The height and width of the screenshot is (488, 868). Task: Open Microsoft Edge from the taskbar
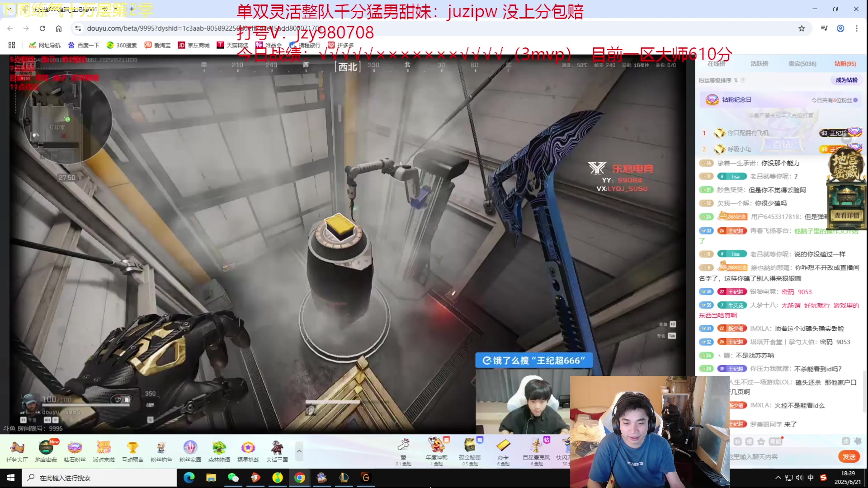pyautogui.click(x=189, y=478)
